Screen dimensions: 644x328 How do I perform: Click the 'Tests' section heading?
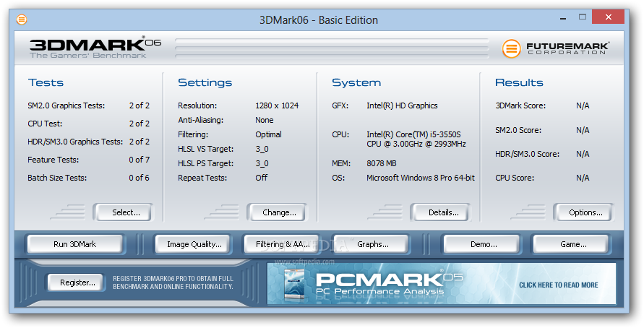(46, 82)
